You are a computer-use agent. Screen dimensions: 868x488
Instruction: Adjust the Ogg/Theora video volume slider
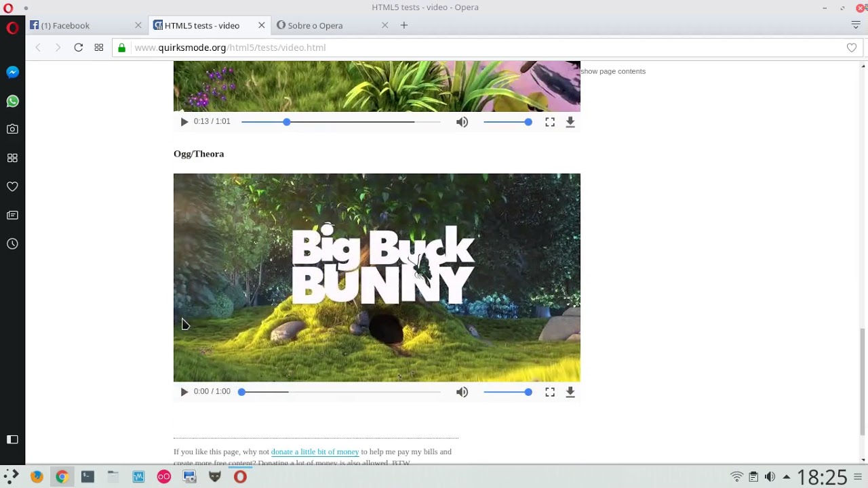[x=506, y=392]
